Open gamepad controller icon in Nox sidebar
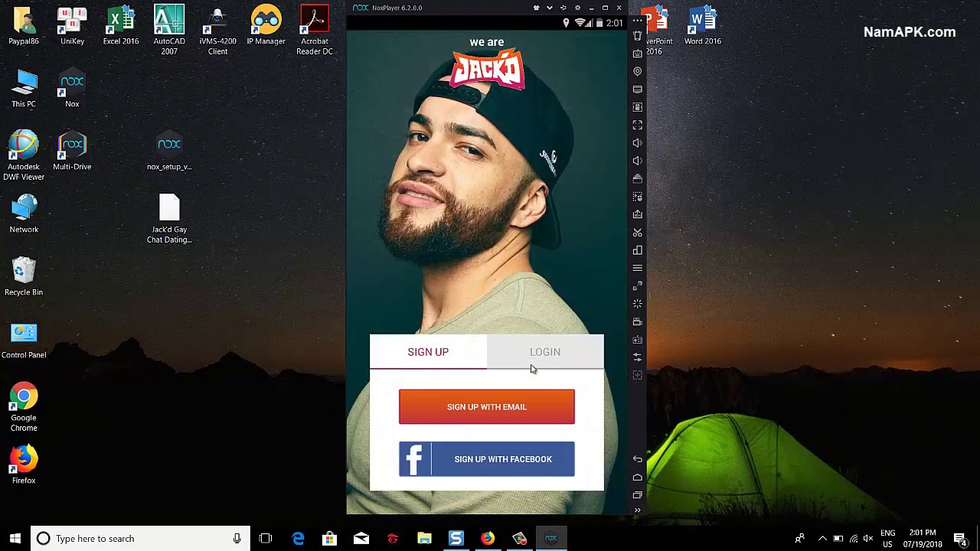Screen dimensions: 980x551 tap(637, 340)
